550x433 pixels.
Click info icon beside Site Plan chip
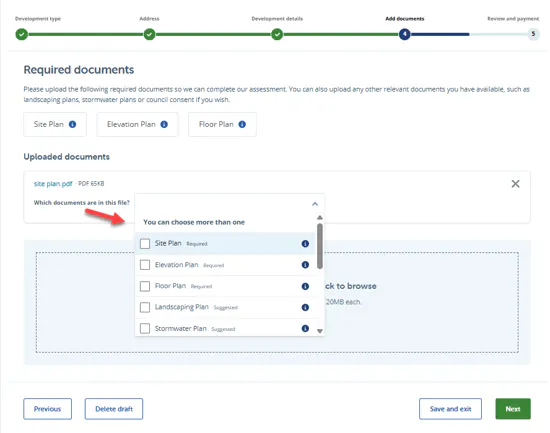[72, 124]
